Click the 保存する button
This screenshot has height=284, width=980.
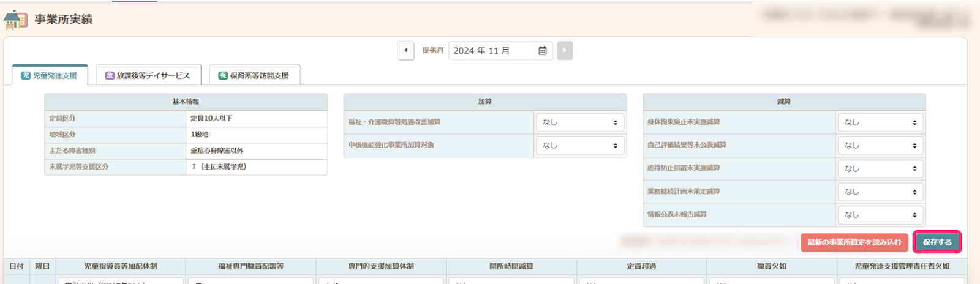tap(937, 242)
